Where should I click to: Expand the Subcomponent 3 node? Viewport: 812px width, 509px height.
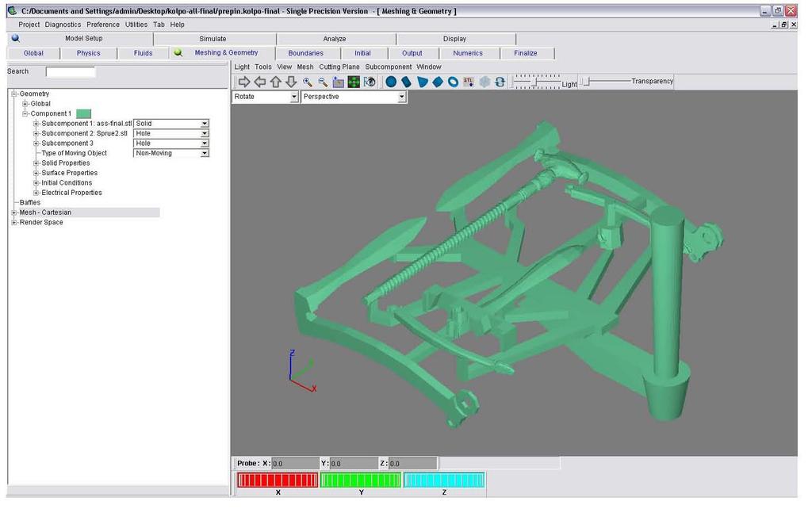36,143
